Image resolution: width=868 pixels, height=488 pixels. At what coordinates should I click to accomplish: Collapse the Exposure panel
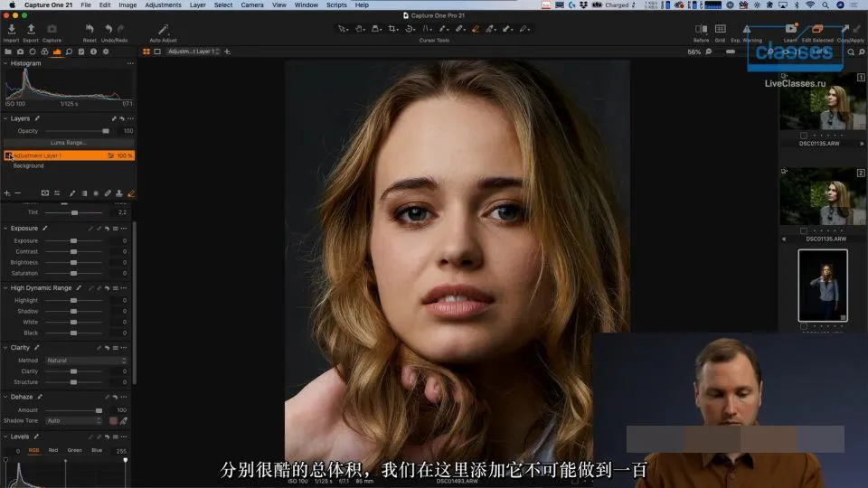tap(5, 228)
